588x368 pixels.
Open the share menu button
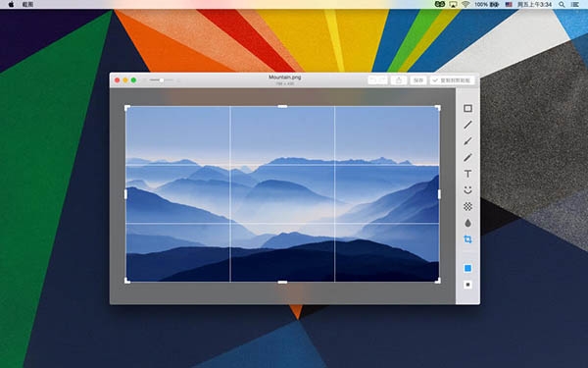(x=399, y=80)
